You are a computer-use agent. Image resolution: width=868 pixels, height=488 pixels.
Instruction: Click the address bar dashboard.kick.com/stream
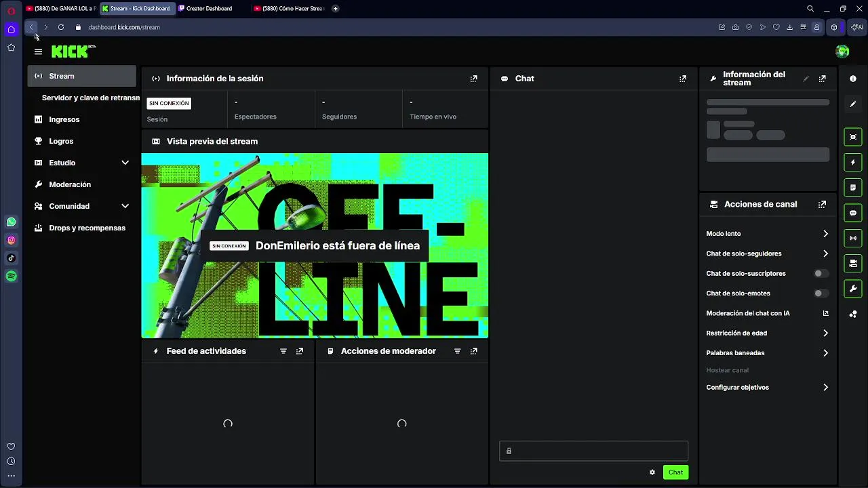tap(124, 27)
